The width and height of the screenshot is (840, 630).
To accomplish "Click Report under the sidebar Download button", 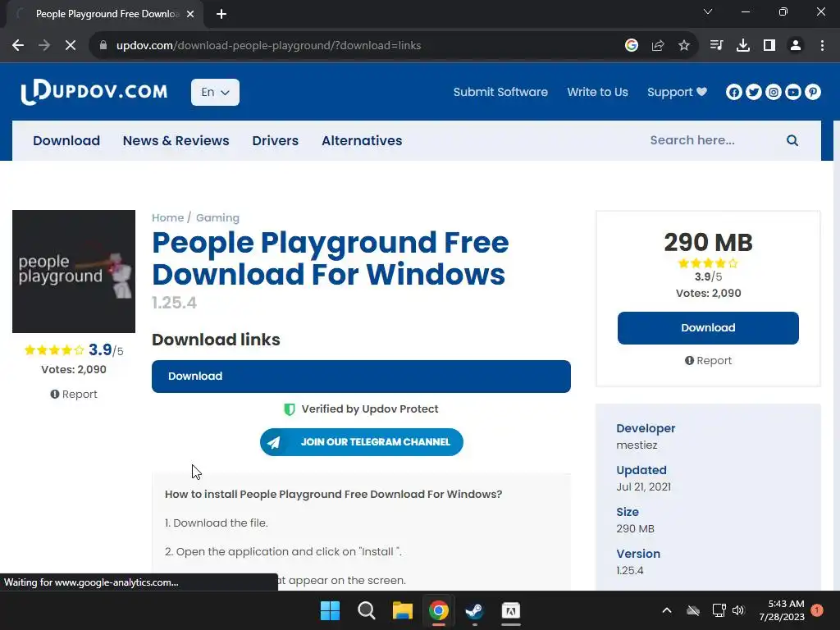I will [x=708, y=361].
